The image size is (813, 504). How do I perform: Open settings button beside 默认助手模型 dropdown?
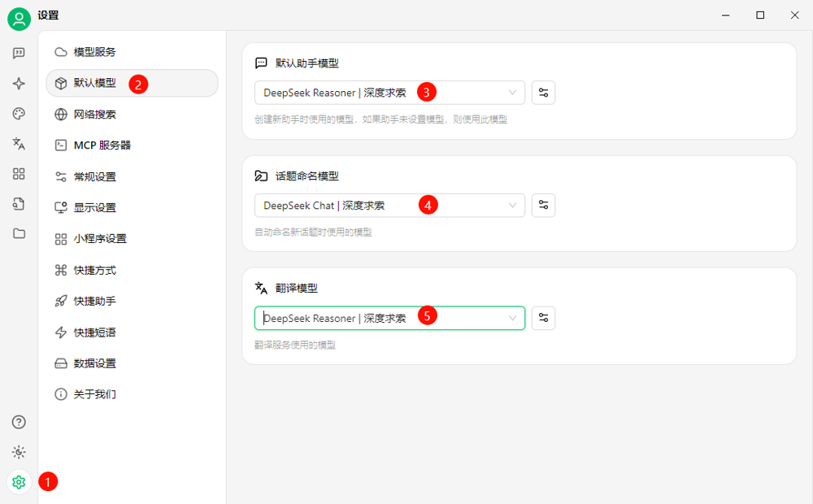click(543, 93)
